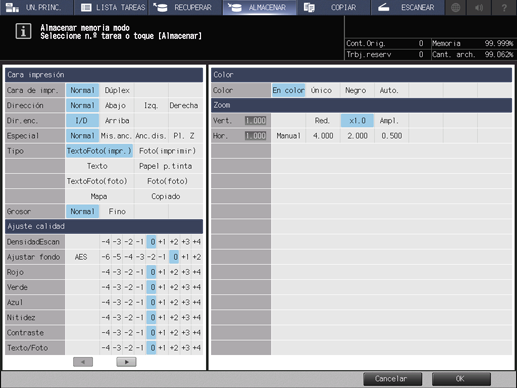
Task: Open the question mark help icon
Action: click(505, 7)
